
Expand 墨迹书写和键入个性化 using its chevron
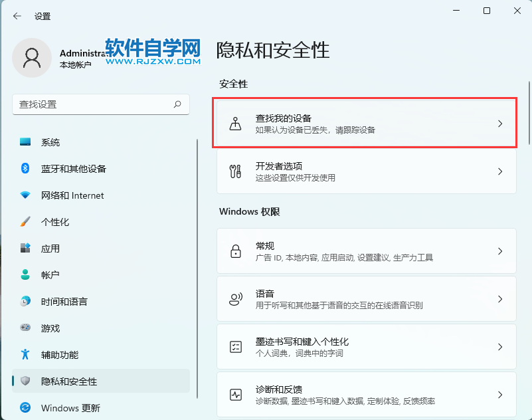(x=500, y=347)
